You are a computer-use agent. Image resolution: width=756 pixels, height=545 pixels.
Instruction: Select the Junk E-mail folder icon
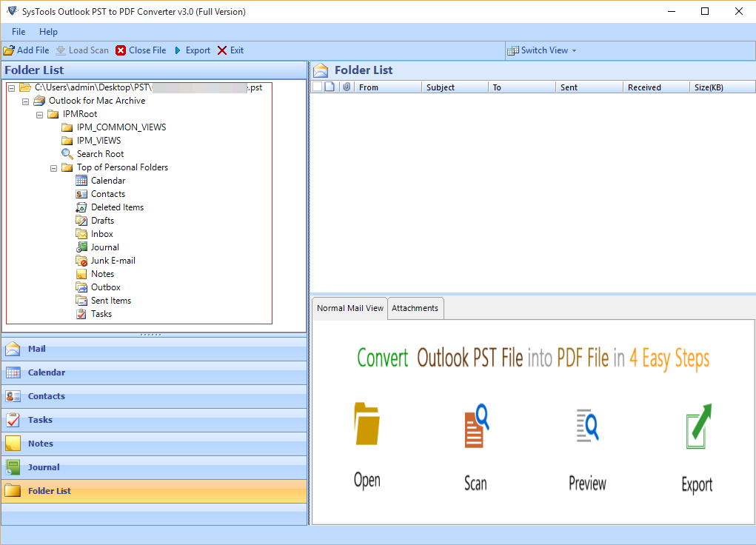pyautogui.click(x=81, y=261)
